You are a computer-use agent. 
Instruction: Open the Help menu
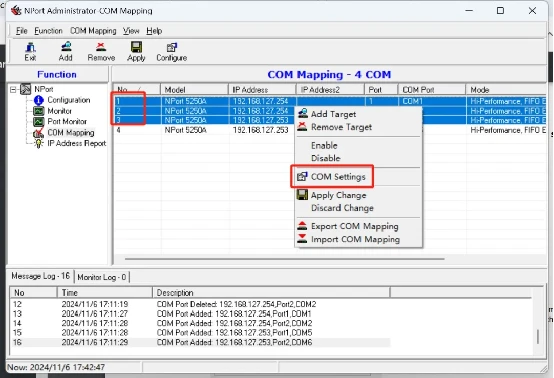[154, 31]
